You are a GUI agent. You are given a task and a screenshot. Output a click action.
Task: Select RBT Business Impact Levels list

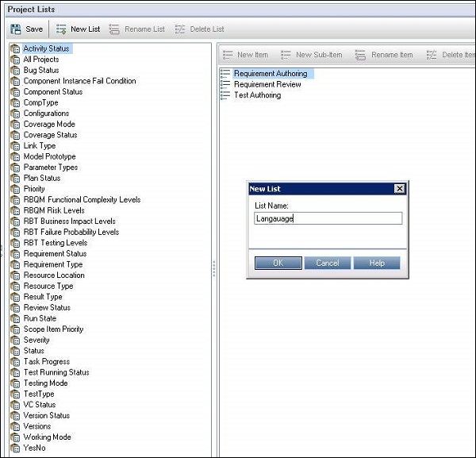click(x=70, y=221)
